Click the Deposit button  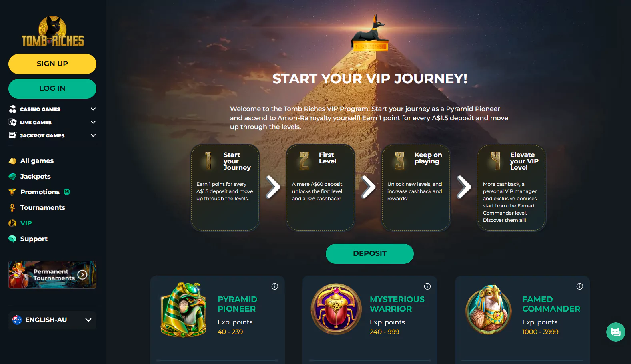[370, 254]
